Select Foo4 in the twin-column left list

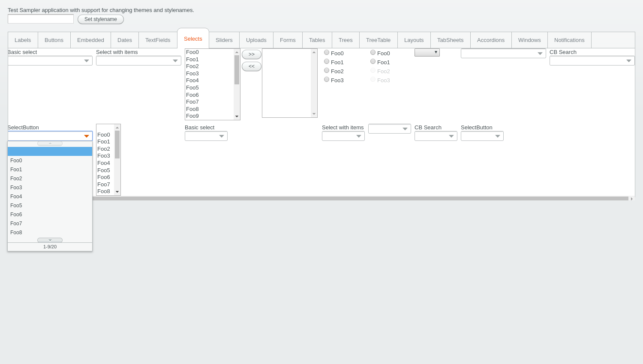[210, 81]
